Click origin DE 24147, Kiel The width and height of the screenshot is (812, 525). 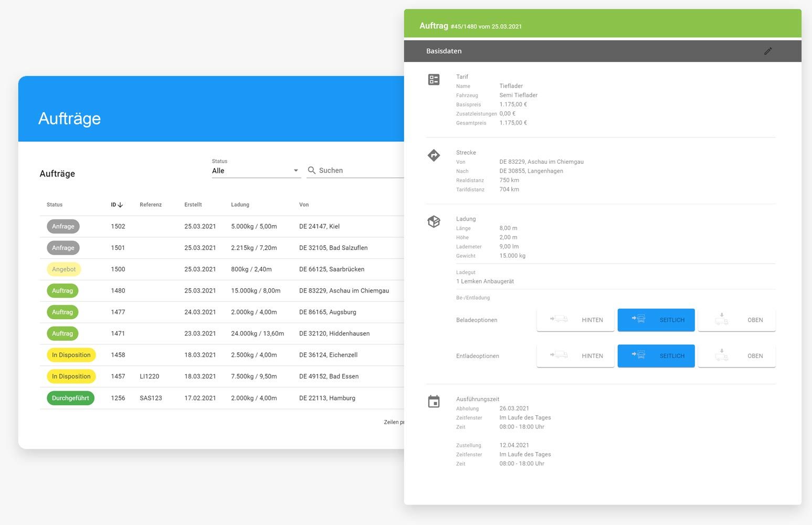319,226
